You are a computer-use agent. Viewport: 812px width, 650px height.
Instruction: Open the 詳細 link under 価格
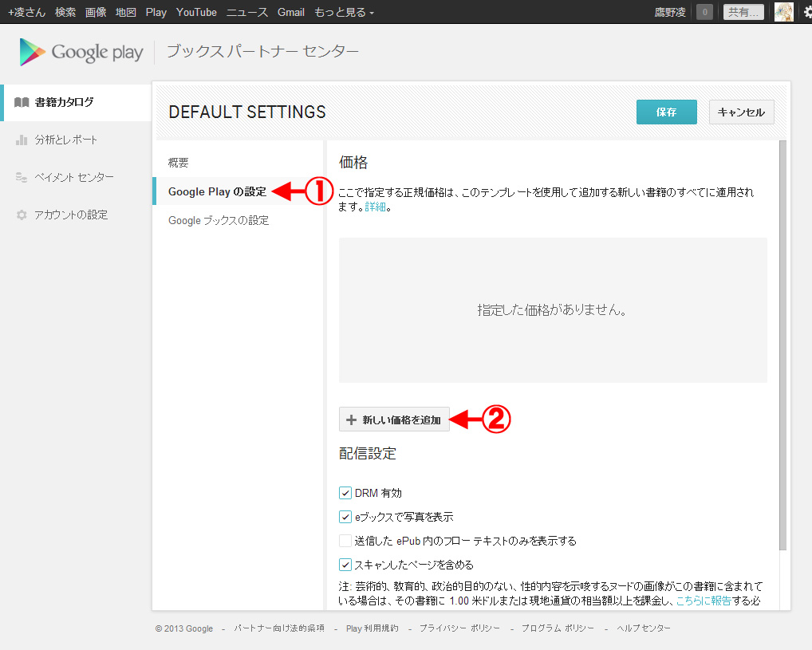(376, 207)
